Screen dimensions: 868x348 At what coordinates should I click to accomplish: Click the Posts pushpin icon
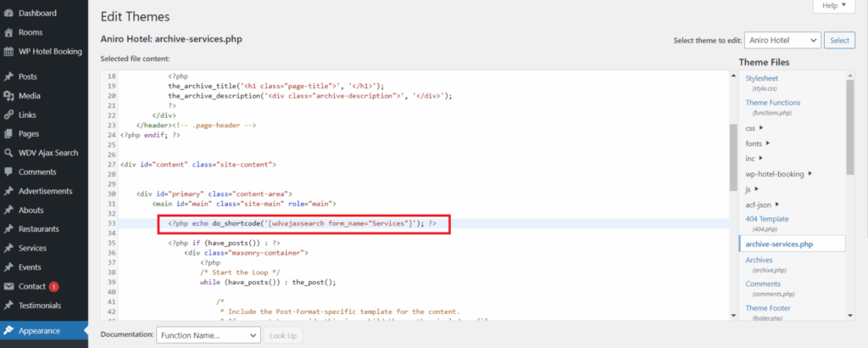coord(8,76)
